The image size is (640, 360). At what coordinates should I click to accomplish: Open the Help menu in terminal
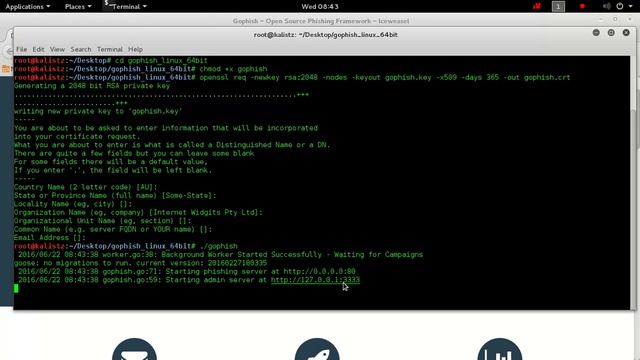click(x=135, y=49)
